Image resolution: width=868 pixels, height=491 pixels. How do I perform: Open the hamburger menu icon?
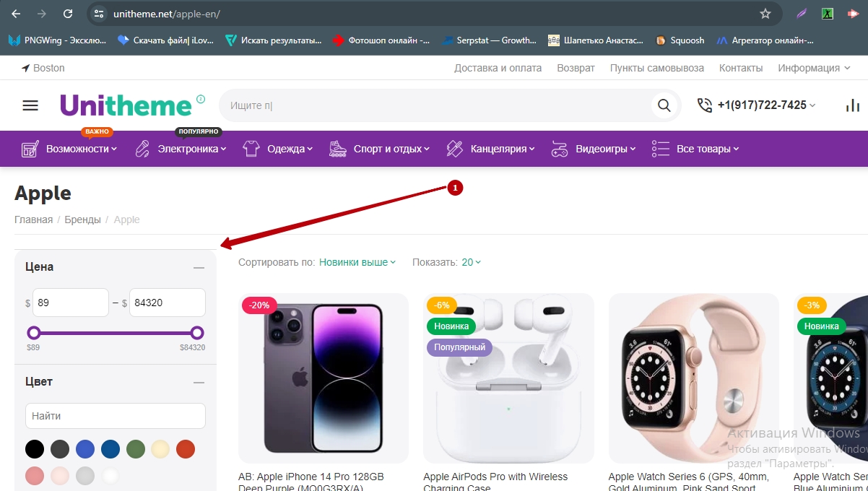30,105
